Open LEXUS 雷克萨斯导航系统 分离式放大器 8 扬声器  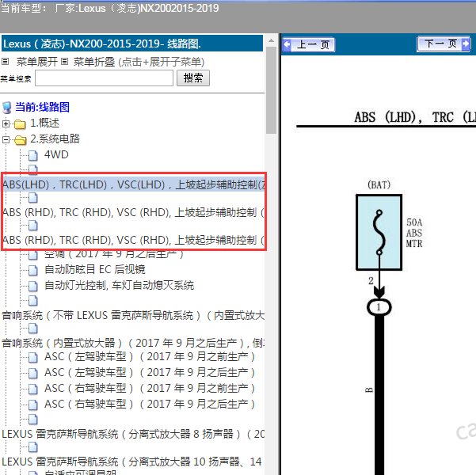[x=133, y=434]
